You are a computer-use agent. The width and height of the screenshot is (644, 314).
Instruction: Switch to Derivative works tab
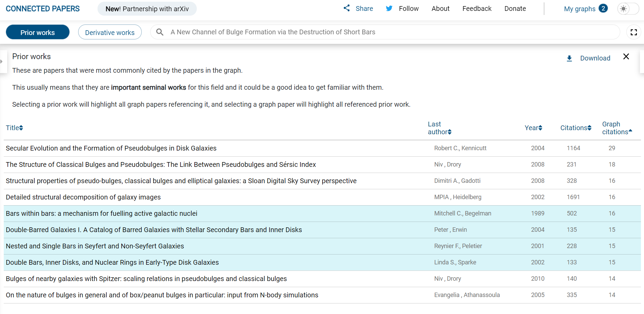tap(110, 32)
